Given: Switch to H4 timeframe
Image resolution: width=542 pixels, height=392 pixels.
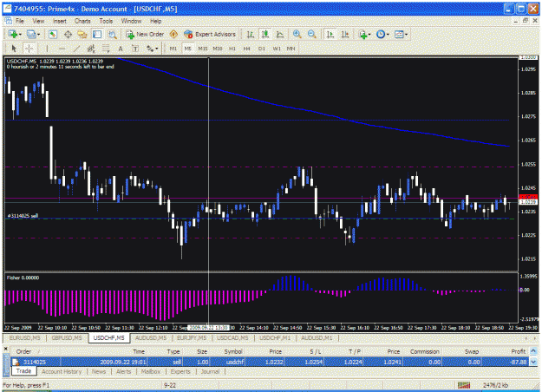Looking at the screenshot, I should point(247,49).
